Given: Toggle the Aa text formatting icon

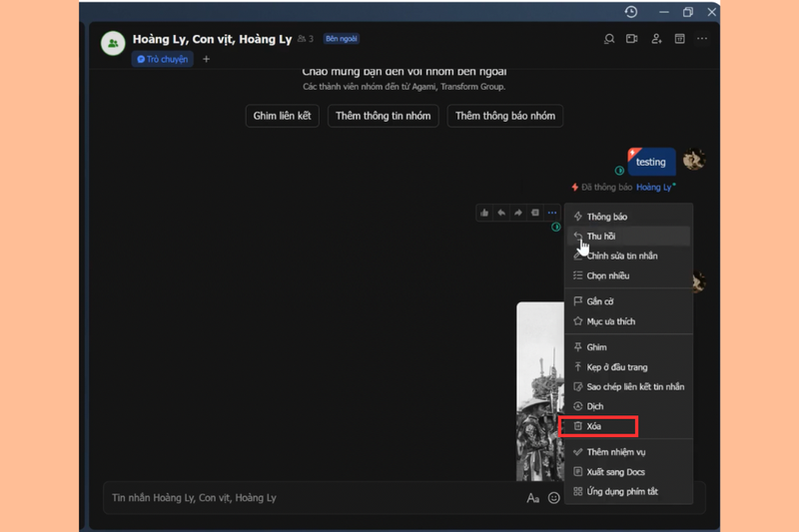Looking at the screenshot, I should tap(533, 498).
